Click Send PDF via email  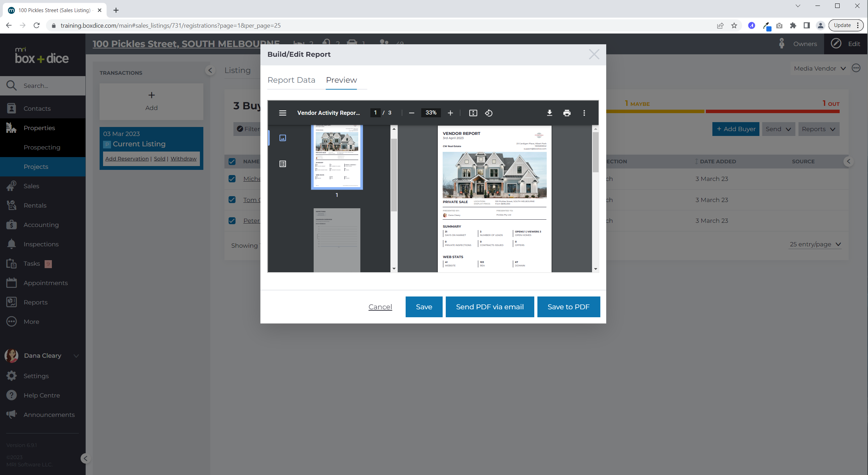pyautogui.click(x=490, y=307)
